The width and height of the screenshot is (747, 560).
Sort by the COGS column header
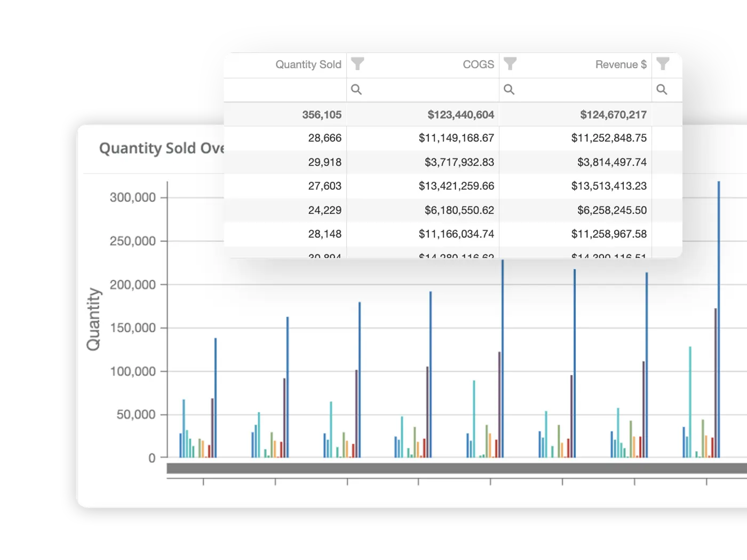[478, 64]
